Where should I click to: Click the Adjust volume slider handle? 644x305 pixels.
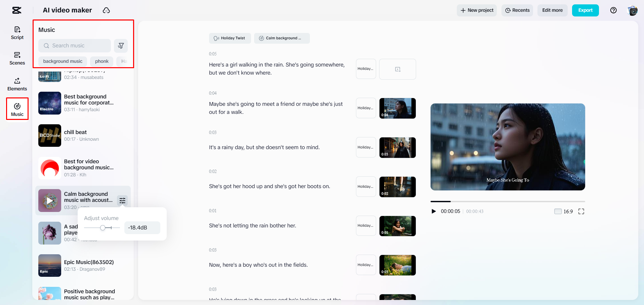pos(103,228)
